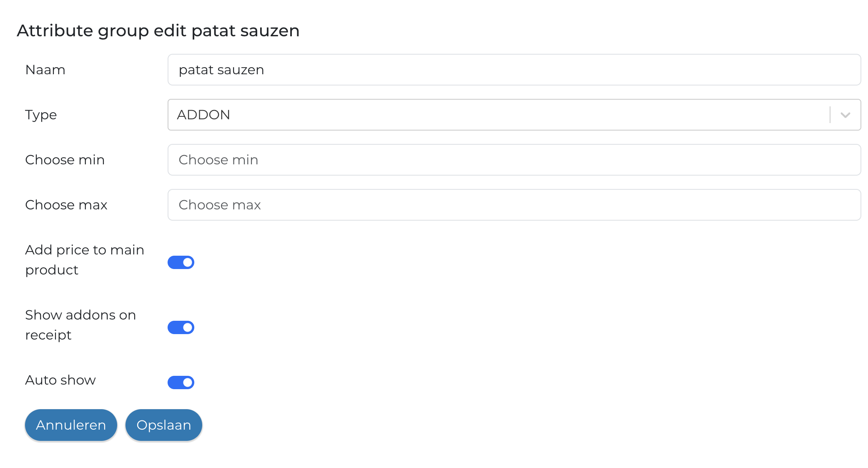Click the chevron on the Type selector
The image size is (868, 468).
click(845, 115)
